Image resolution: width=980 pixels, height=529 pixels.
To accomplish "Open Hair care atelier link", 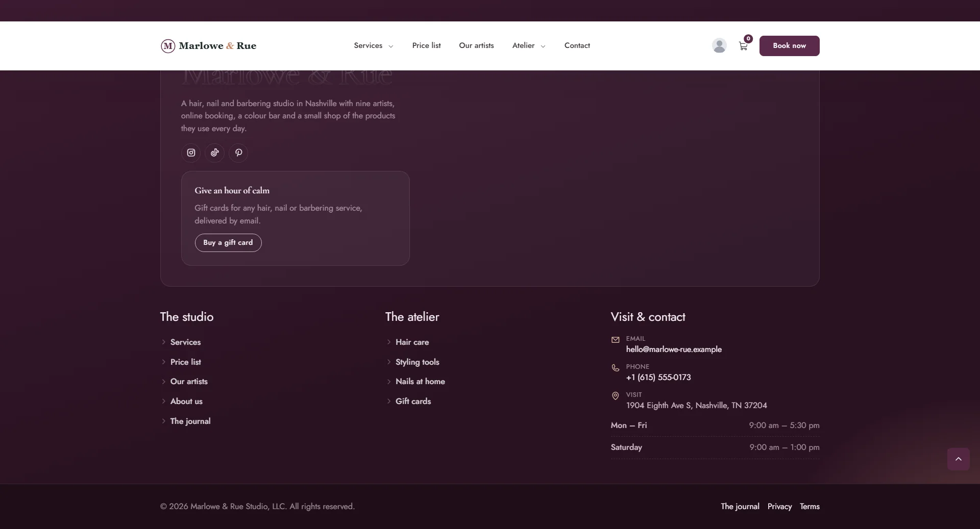I will 412,342.
